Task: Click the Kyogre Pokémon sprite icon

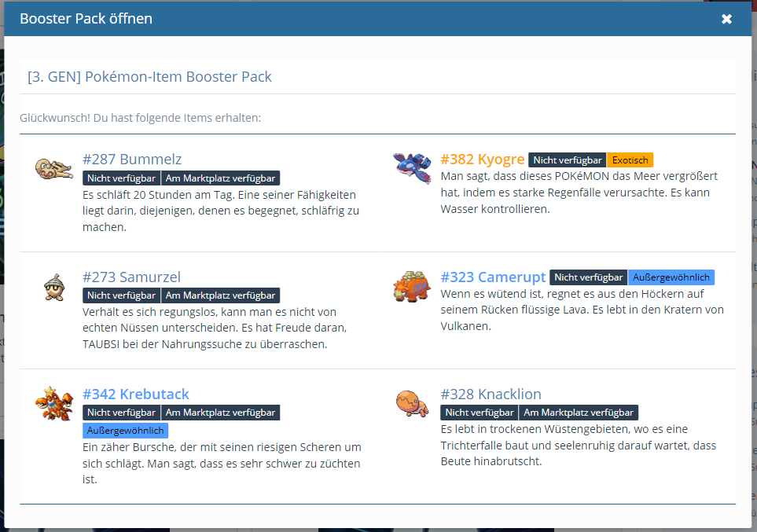Action: (x=412, y=166)
